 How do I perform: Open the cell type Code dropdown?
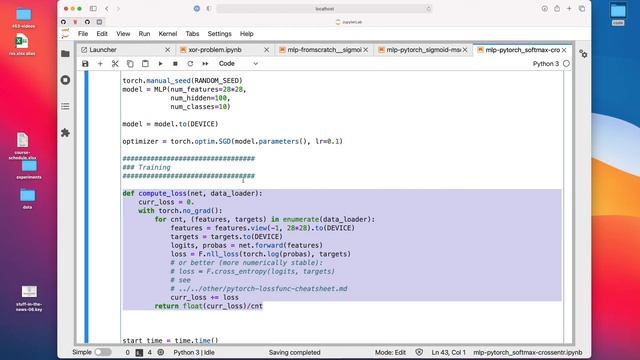(238, 64)
